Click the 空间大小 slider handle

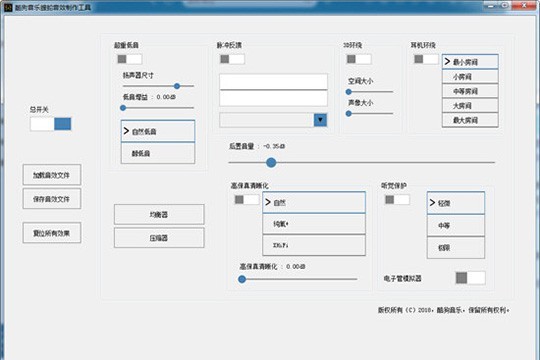tap(349, 92)
